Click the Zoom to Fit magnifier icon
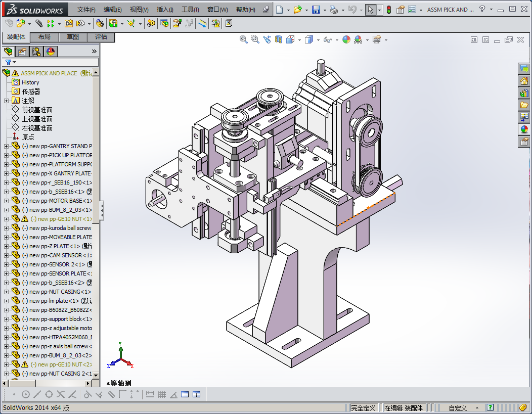 [243, 39]
